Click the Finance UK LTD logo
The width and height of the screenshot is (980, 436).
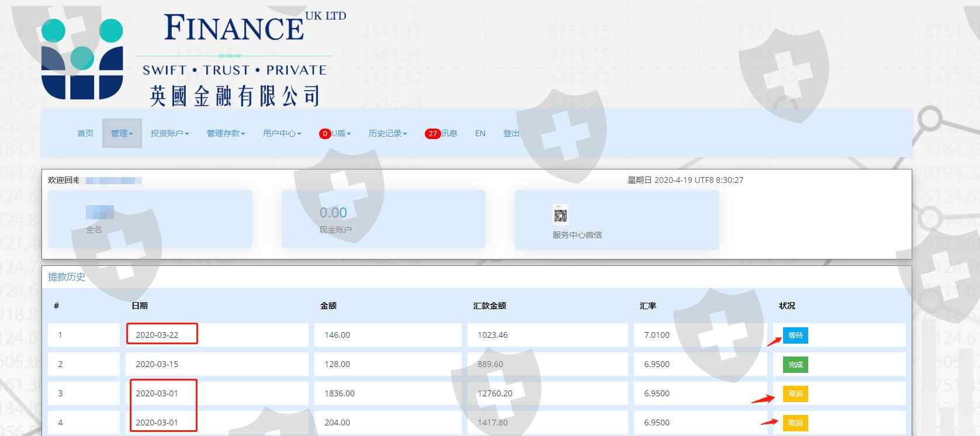[194, 58]
